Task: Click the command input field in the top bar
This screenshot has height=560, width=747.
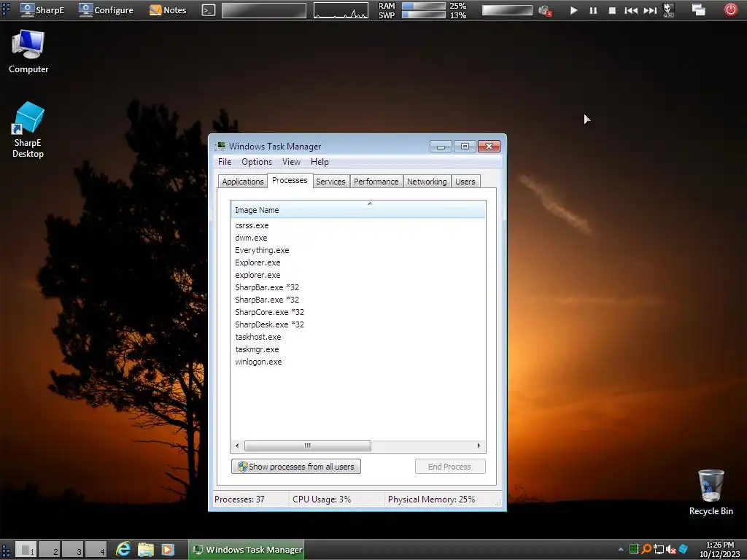Action: click(x=264, y=10)
